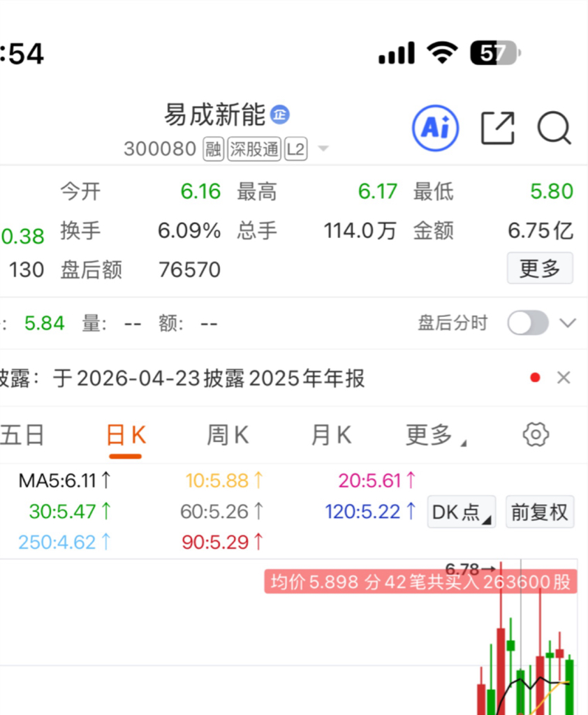Open the DK点 indicator dropdown
Image resolution: width=588 pixels, height=715 pixels.
461,512
